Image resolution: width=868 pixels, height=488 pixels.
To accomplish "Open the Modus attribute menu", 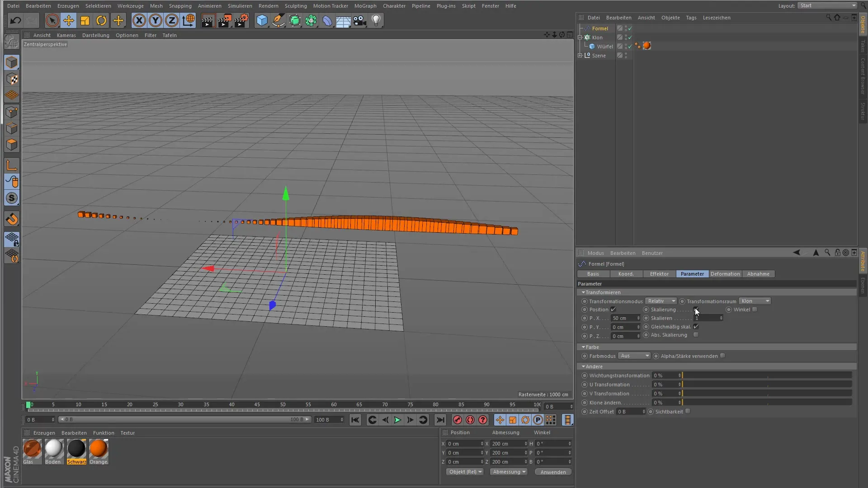I will 595,253.
